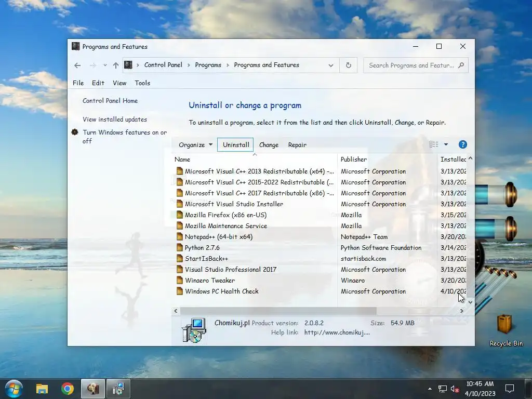Click the installer taskbar button
Viewport: 532px width, 399px height.
(118, 389)
